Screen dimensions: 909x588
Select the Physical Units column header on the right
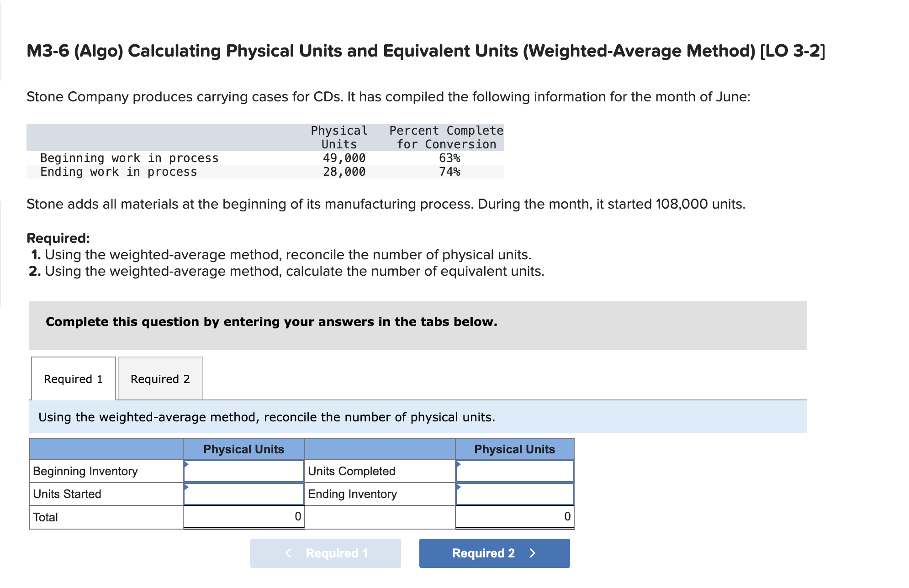tap(514, 449)
